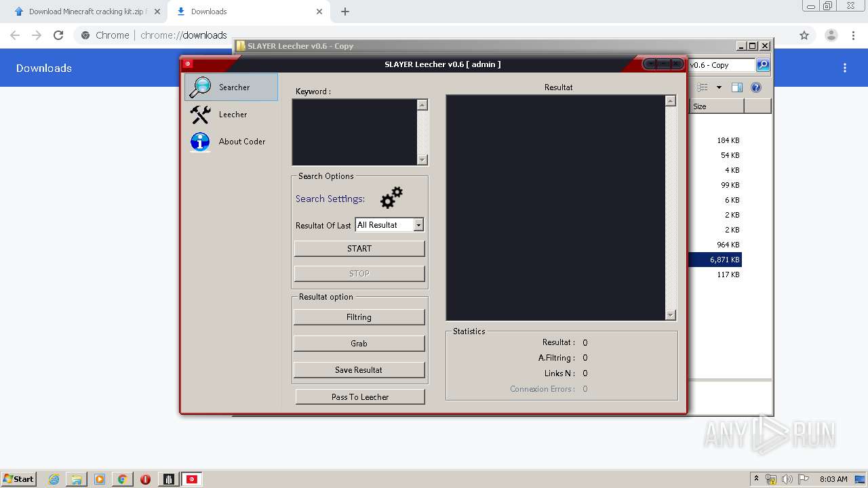The height and width of the screenshot is (488, 868).
Task: Close the Minecraft cracking kit tab
Action: (x=157, y=12)
